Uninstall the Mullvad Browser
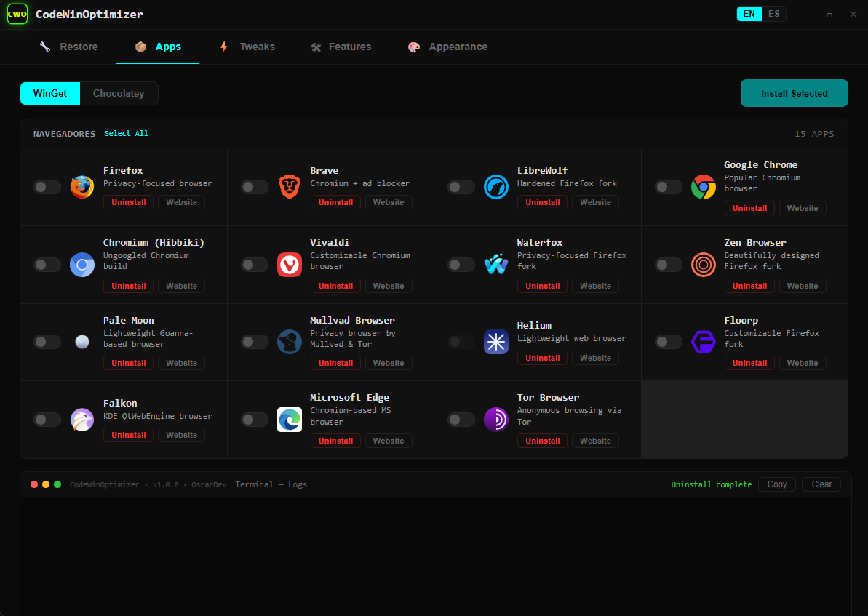Image resolution: width=868 pixels, height=616 pixels. coord(335,363)
